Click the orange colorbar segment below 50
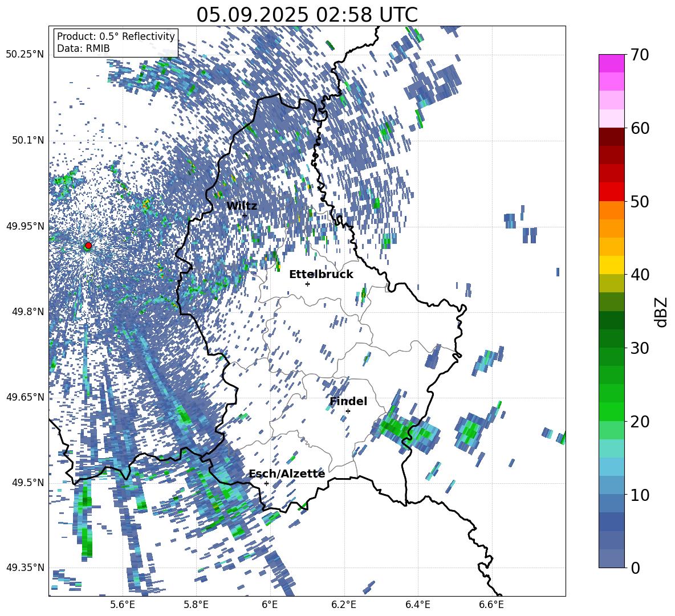 (611, 210)
